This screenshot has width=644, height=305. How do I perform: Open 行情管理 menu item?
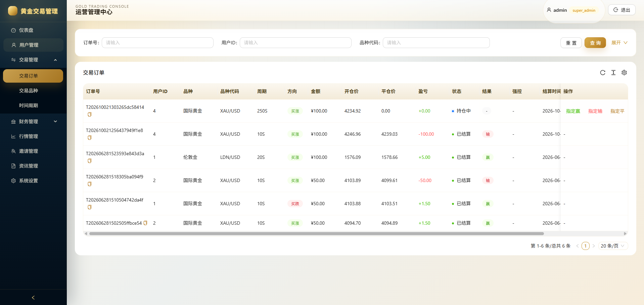[33, 136]
